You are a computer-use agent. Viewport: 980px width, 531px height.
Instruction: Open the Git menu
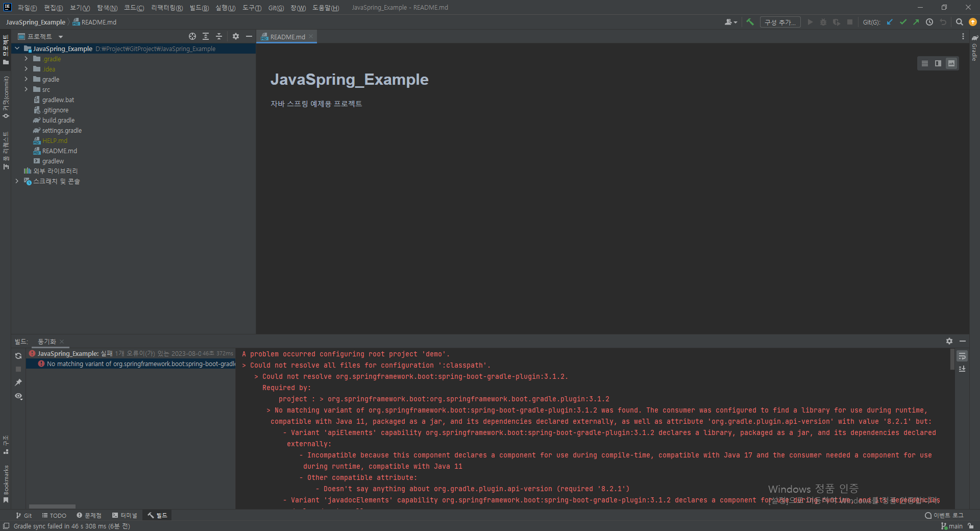tap(276, 8)
